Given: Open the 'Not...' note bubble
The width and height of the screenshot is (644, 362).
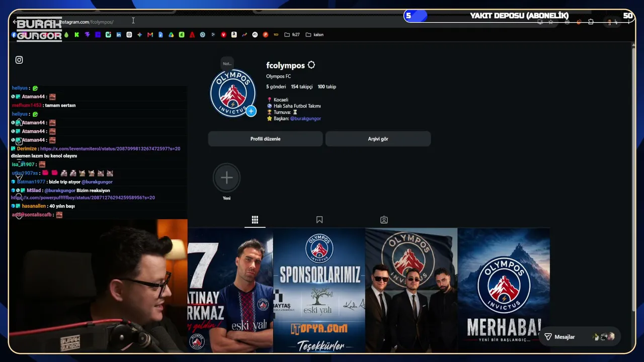Looking at the screenshot, I should pos(227,63).
